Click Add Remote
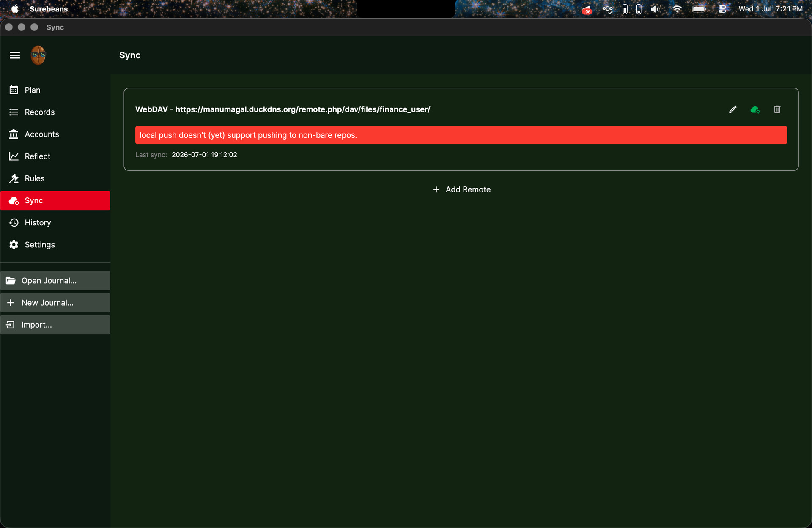Screen dimensions: 812x528 (461, 189)
